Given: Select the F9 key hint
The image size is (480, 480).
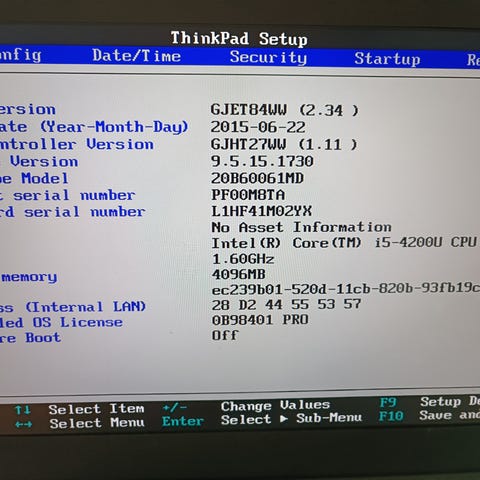Looking at the screenshot, I should [x=388, y=403].
